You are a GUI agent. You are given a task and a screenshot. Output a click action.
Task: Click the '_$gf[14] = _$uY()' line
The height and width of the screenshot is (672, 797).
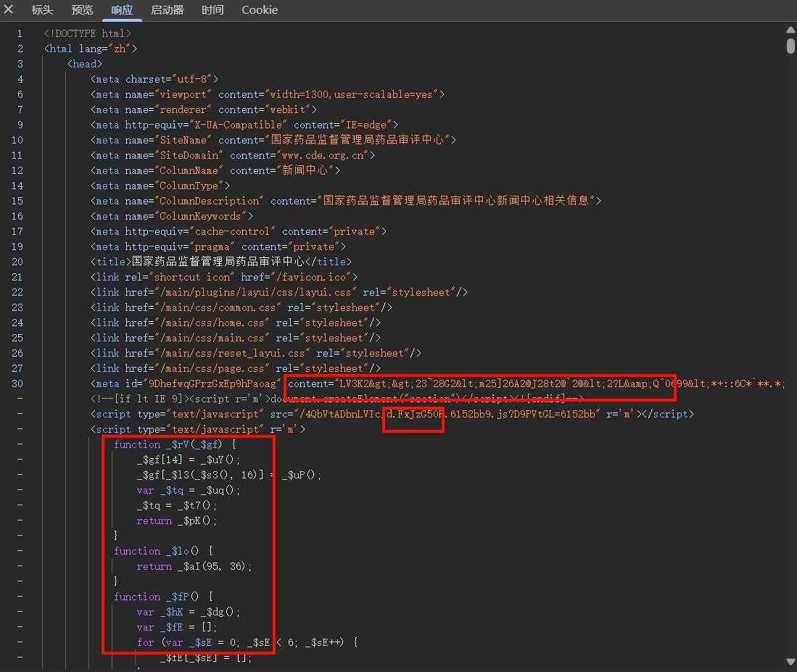[x=189, y=460]
